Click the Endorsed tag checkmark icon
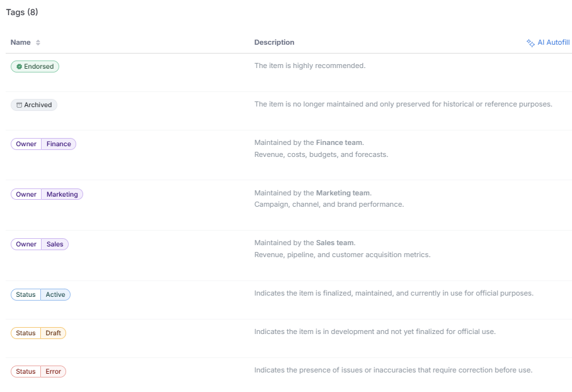Image resolution: width=572 pixels, height=392 pixels. 20,67
